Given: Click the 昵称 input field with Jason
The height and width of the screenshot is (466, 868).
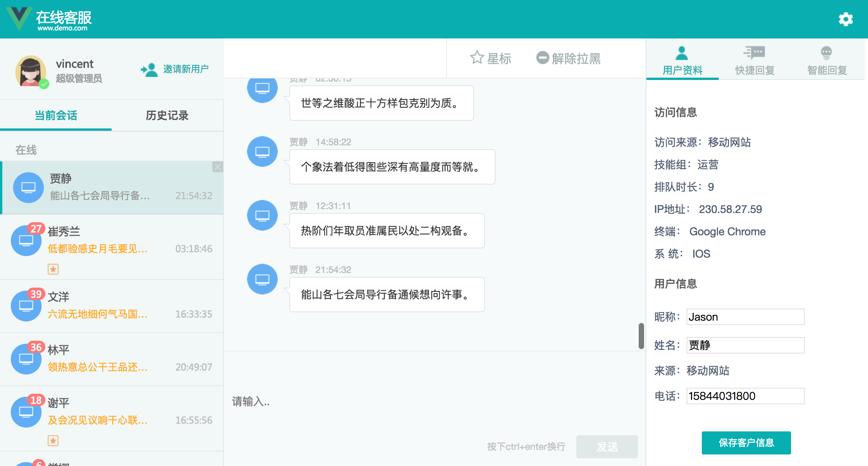Looking at the screenshot, I should coord(745,317).
